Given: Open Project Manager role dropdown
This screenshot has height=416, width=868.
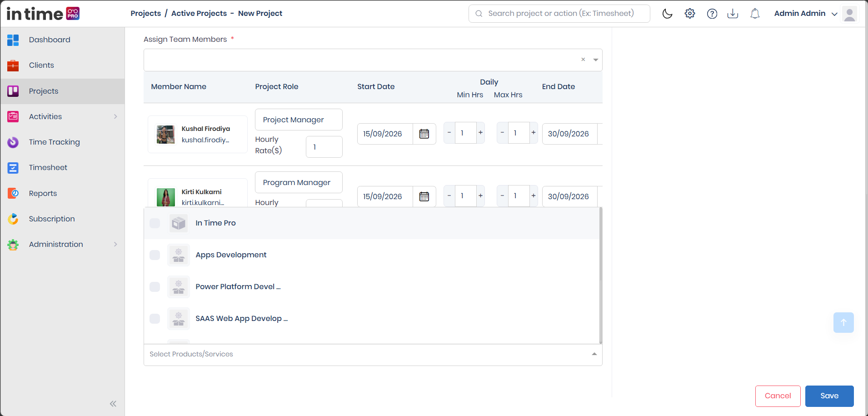Looking at the screenshot, I should 299,120.
